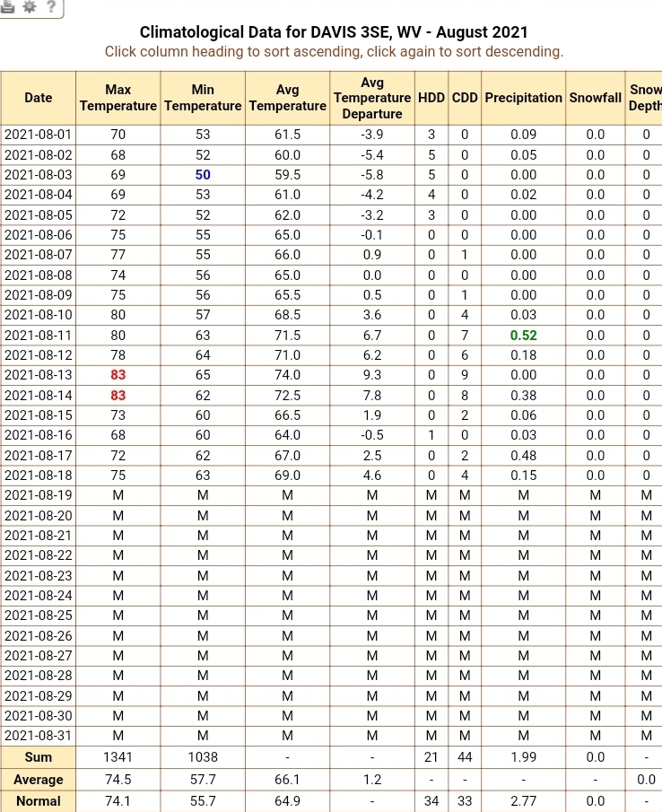Sort by Max Temperature heading
The width and height of the screenshot is (662, 812).
click(x=118, y=98)
